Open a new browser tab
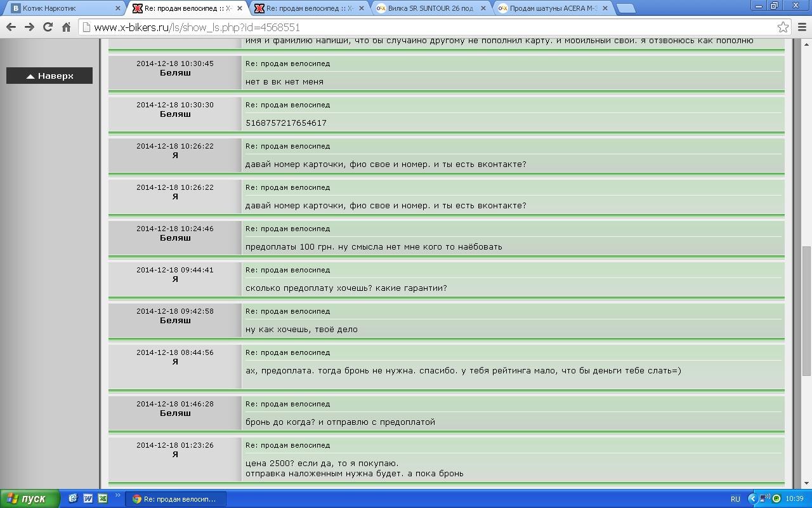Screen dimensions: 812x508 625,8
